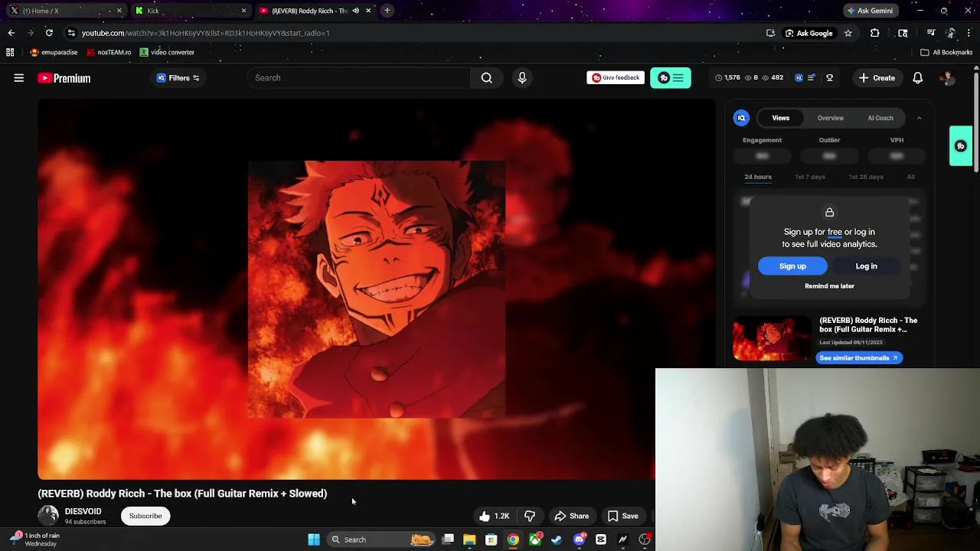Switch to Overview tab in vidIQ panel
This screenshot has width=980, height=551.
[x=830, y=118]
